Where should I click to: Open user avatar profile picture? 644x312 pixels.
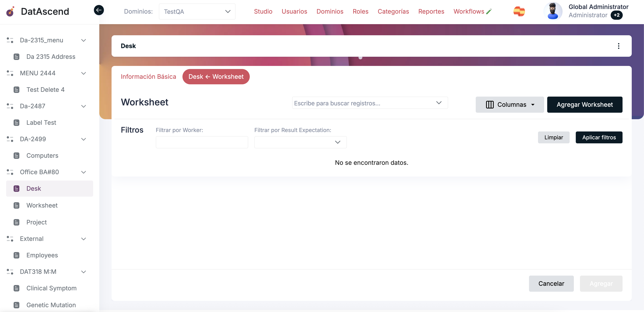click(x=553, y=11)
